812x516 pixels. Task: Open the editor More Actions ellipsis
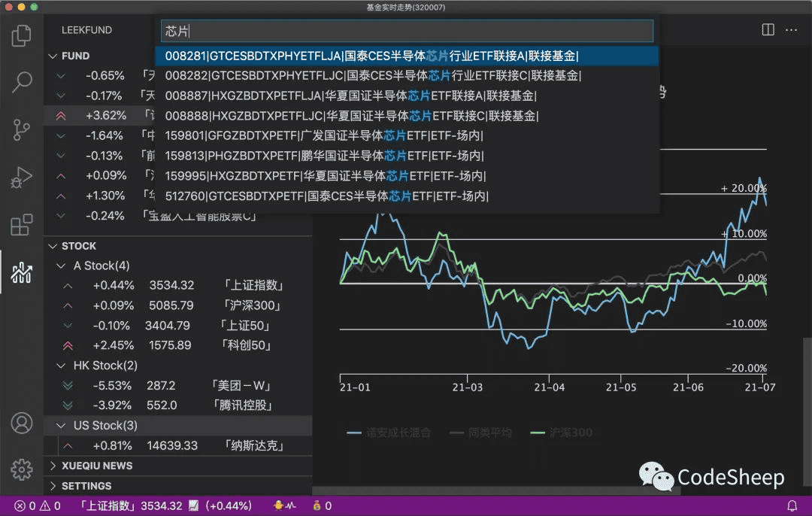791,30
